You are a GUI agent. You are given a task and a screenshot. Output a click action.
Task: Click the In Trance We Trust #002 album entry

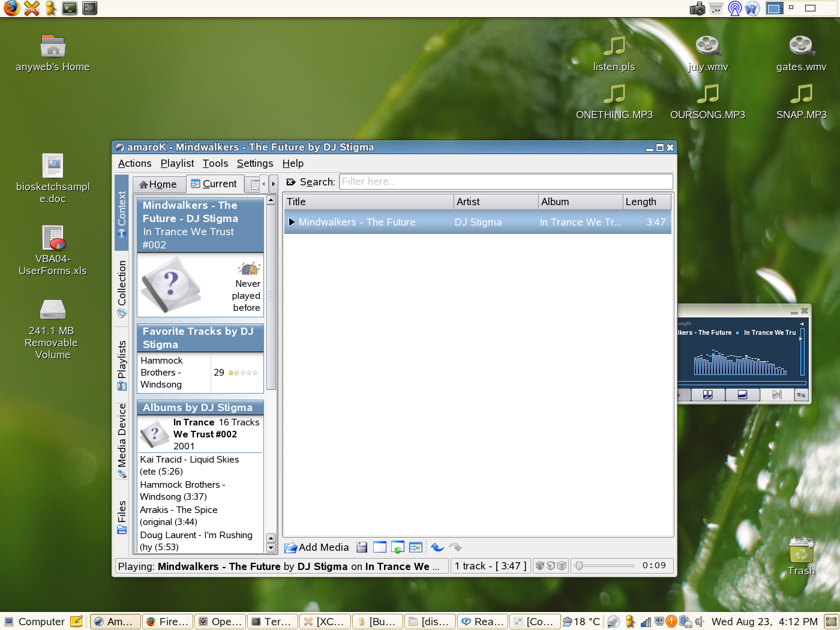[200, 434]
